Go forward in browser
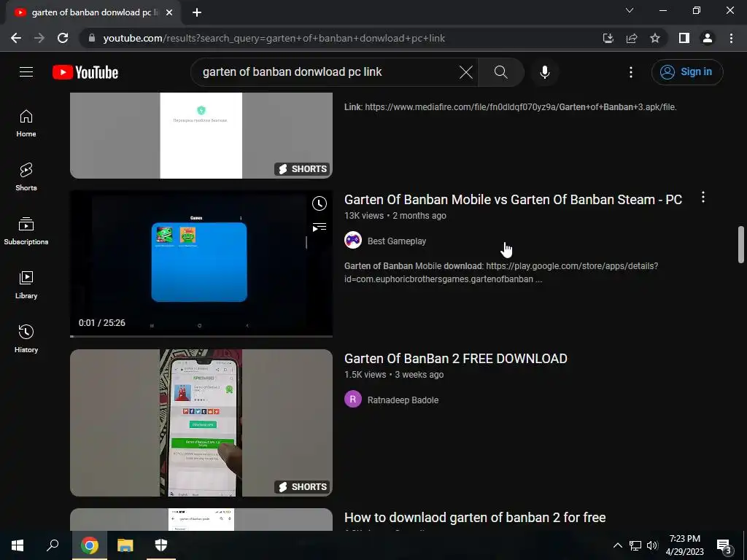 coord(39,38)
